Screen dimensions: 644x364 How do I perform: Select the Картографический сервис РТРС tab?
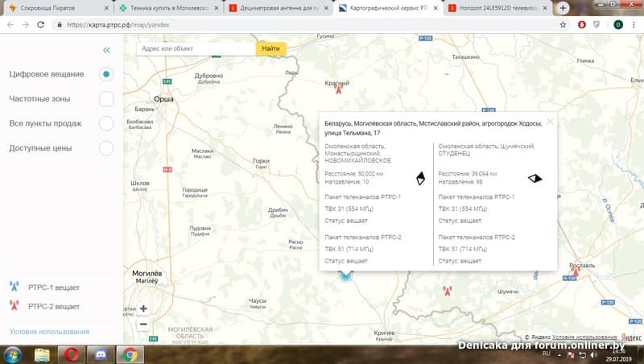[390, 8]
